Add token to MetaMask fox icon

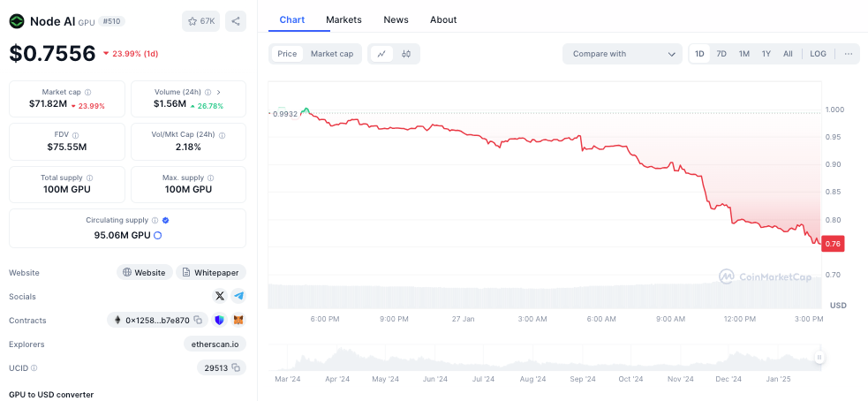[x=238, y=320]
